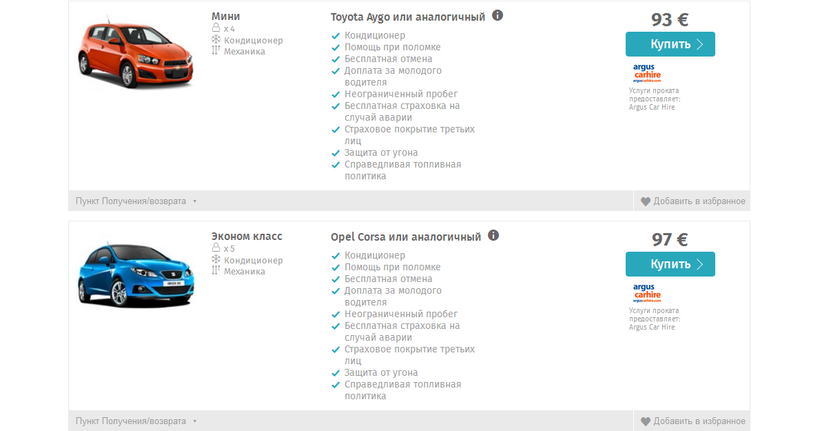Click info icon next to Opel Corsa
The height and width of the screenshot is (431, 820).
493,236
